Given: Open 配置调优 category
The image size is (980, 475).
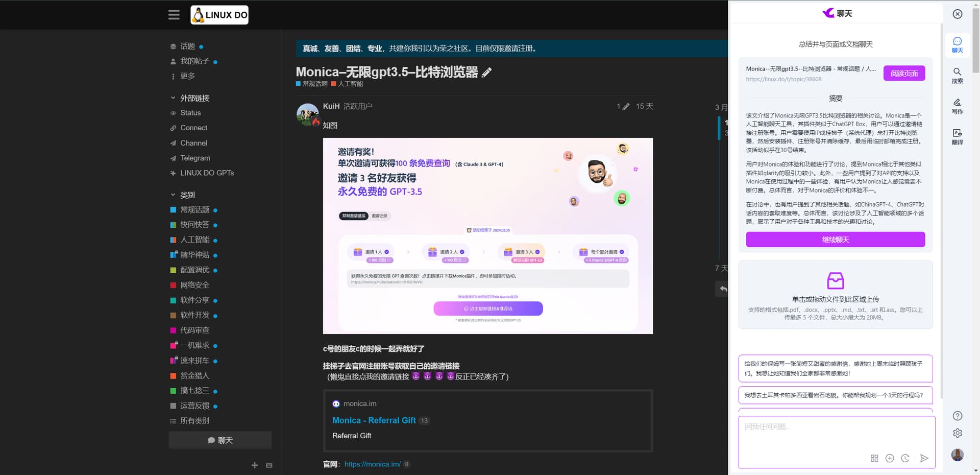Looking at the screenshot, I should pyautogui.click(x=194, y=270).
